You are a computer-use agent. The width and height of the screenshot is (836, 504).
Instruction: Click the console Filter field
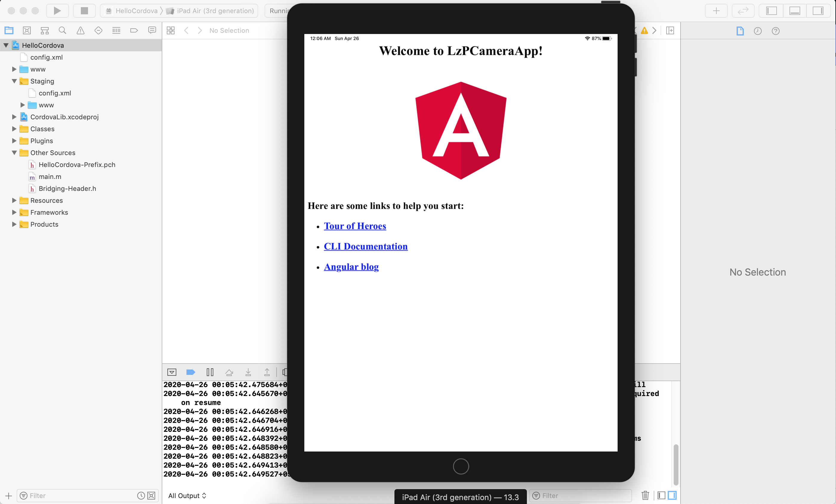(x=581, y=496)
